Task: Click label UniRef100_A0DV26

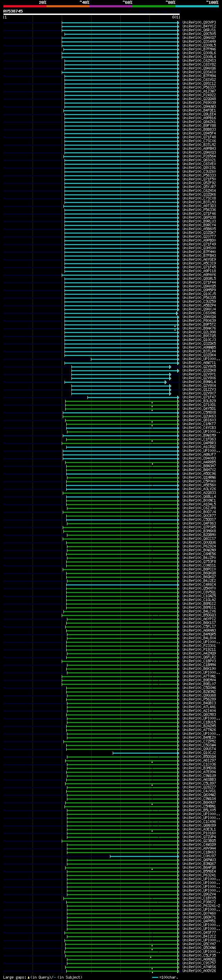Action: tap(199, 971)
